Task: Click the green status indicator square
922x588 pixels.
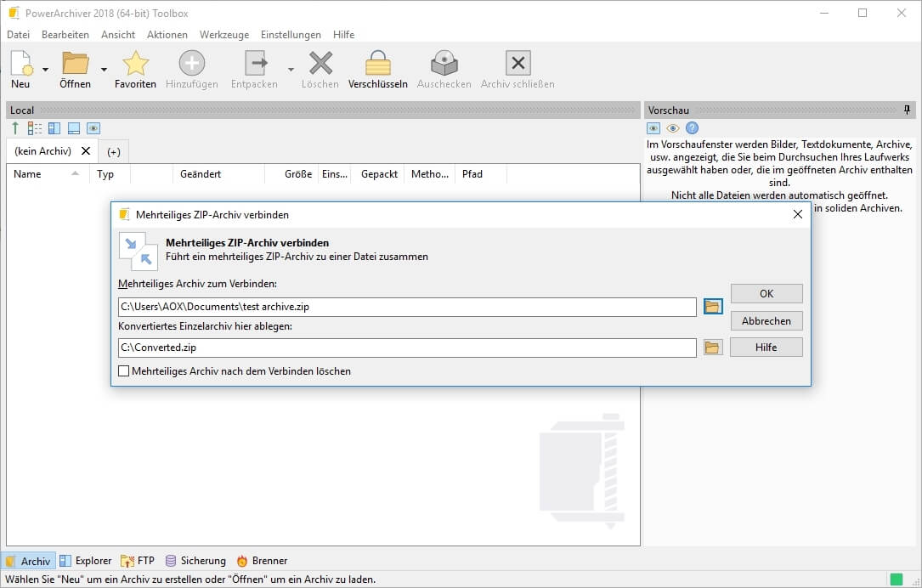Action: point(896,580)
